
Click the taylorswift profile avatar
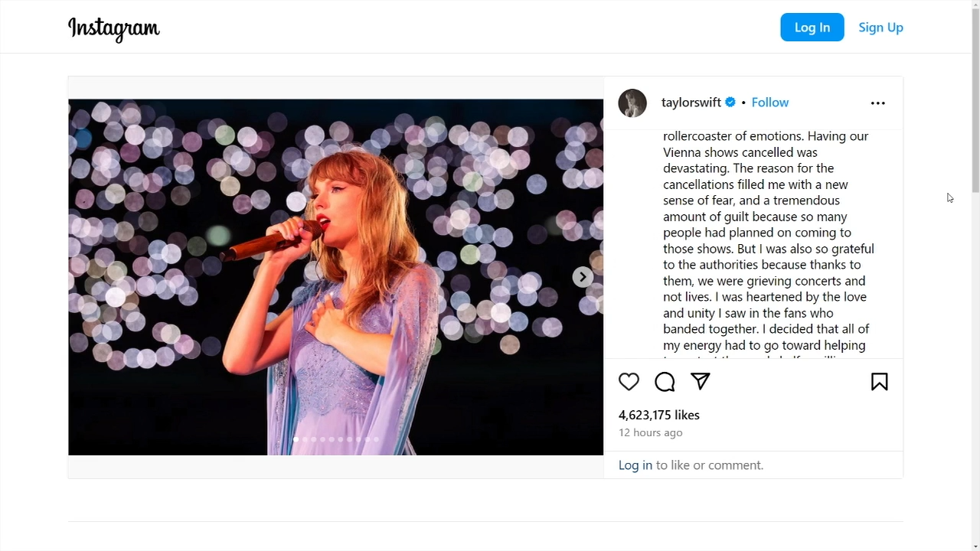point(632,103)
